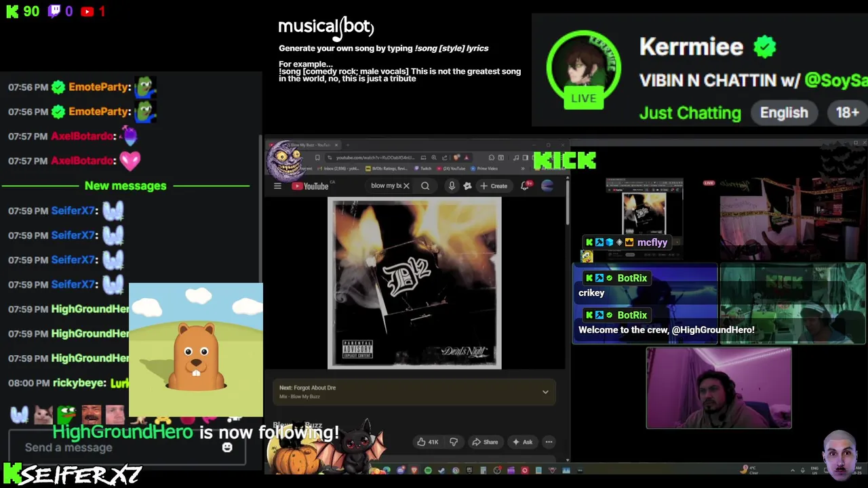Open Steam from the taskbar

pyautogui.click(x=441, y=470)
